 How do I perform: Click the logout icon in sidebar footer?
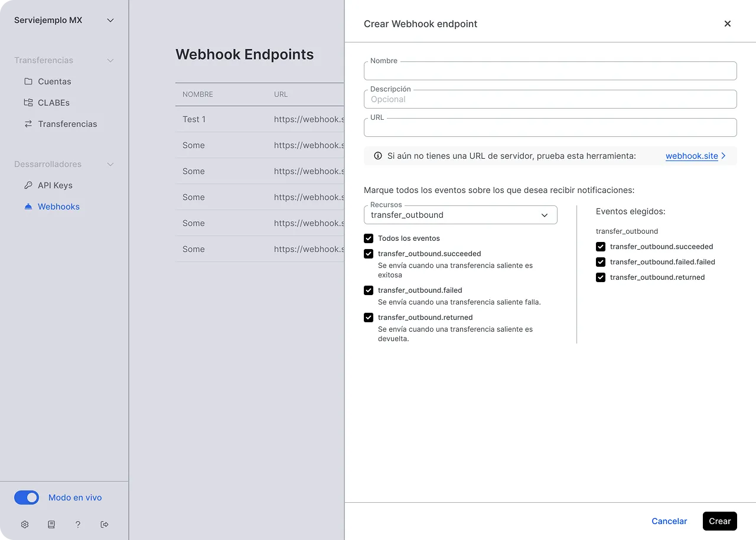point(105,524)
